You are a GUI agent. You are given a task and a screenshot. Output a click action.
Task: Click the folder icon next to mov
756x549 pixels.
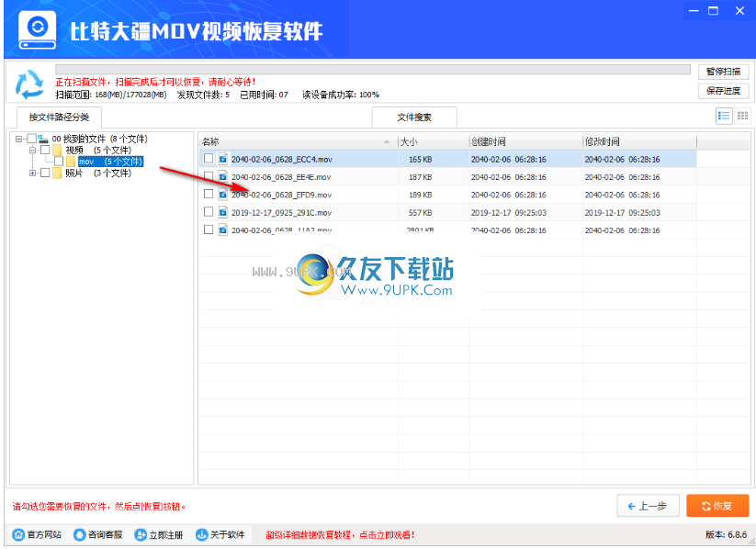tap(71, 162)
